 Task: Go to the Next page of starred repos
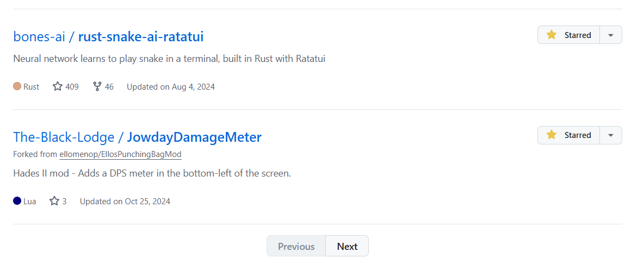pos(347,246)
